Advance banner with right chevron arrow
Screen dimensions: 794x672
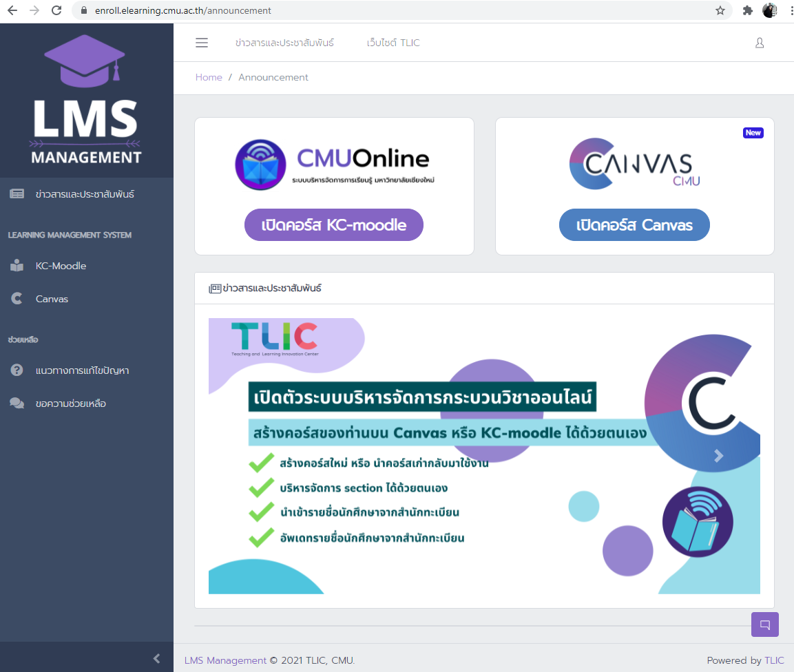tap(718, 456)
